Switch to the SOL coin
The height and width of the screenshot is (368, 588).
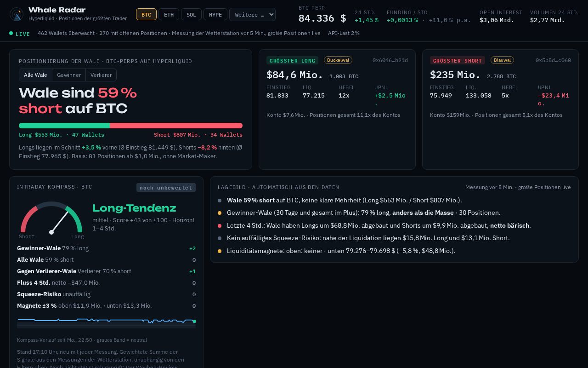[191, 14]
